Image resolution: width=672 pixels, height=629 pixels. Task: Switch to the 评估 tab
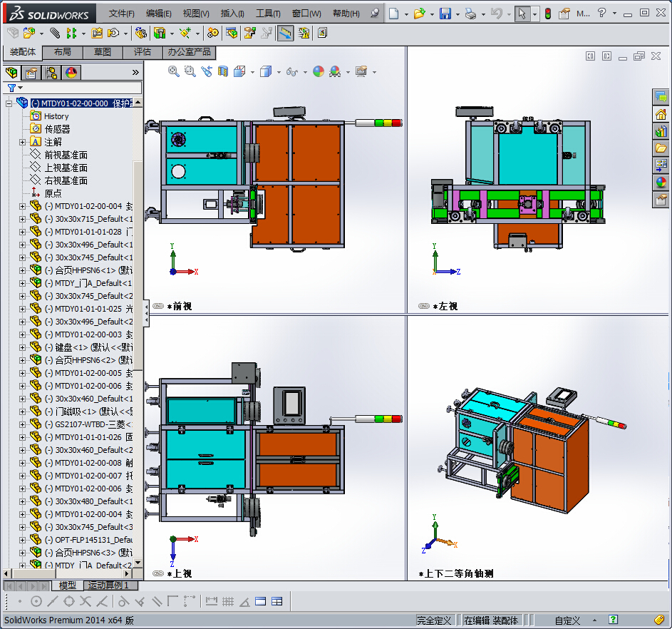click(x=143, y=52)
